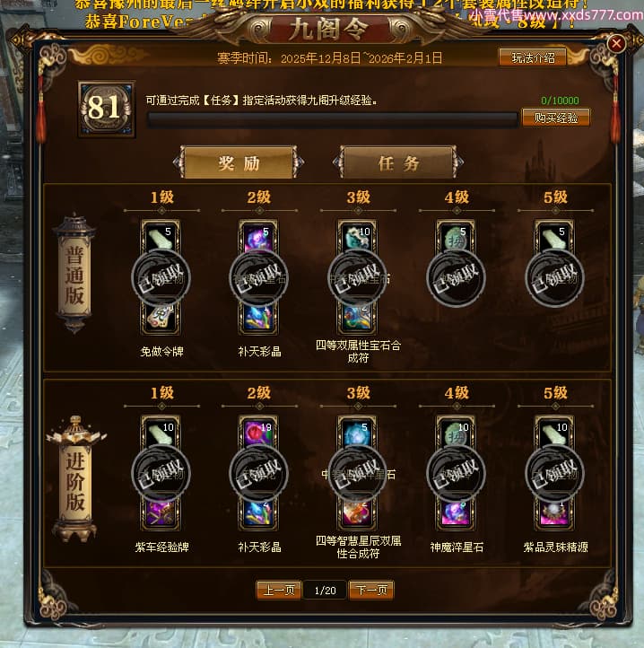Open the 奖励 tab
The image size is (644, 648).
pyautogui.click(x=239, y=162)
